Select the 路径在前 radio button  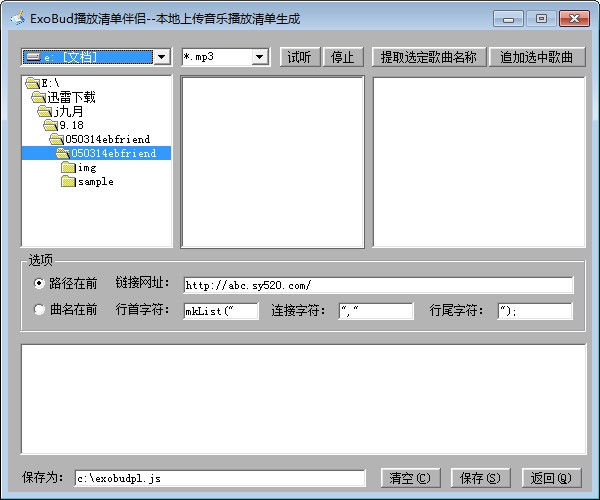tap(39, 283)
